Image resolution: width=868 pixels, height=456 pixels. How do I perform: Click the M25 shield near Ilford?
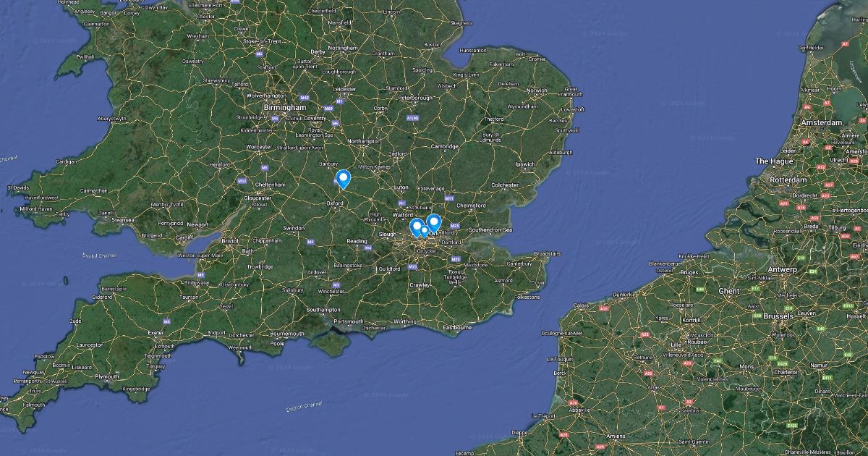(x=454, y=227)
